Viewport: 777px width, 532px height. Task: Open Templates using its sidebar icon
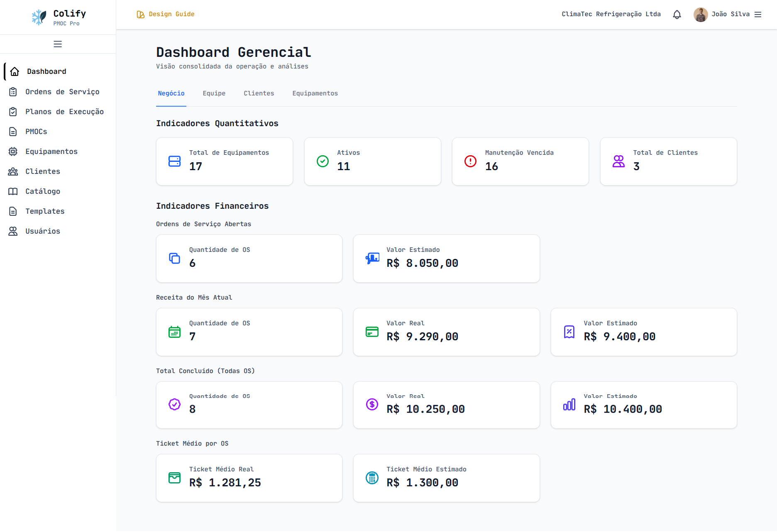tap(13, 211)
